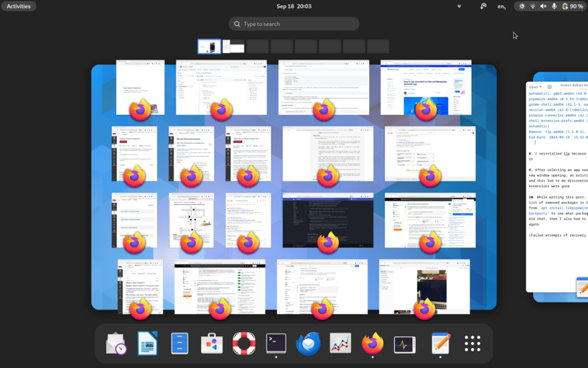Select the Recent Announcements Firefox window

pyautogui.click(x=191, y=154)
